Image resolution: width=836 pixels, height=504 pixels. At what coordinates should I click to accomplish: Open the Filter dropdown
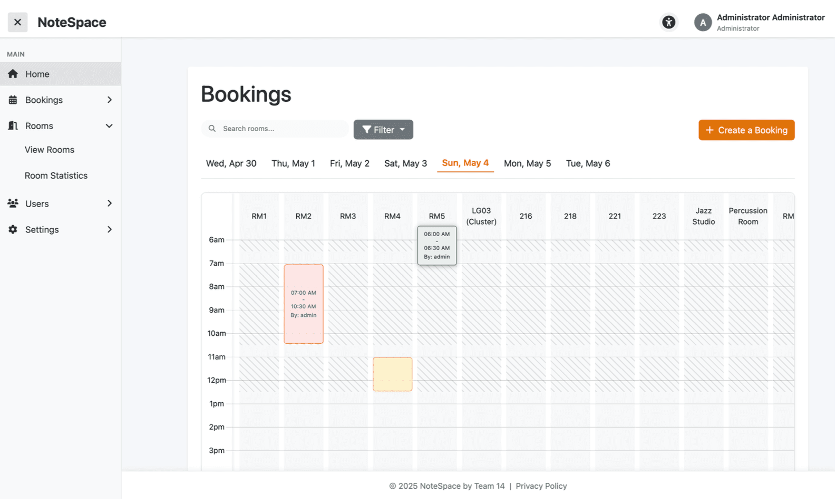(x=383, y=130)
